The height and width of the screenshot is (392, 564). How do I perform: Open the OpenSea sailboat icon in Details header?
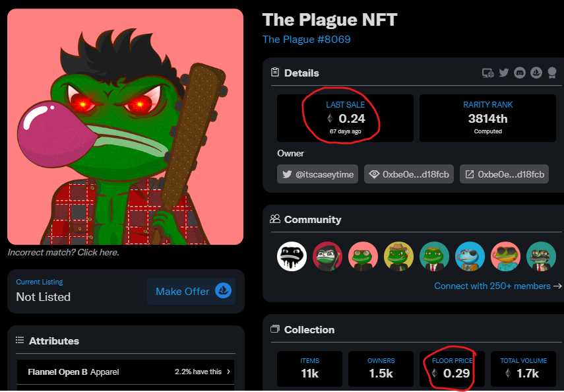[536, 73]
